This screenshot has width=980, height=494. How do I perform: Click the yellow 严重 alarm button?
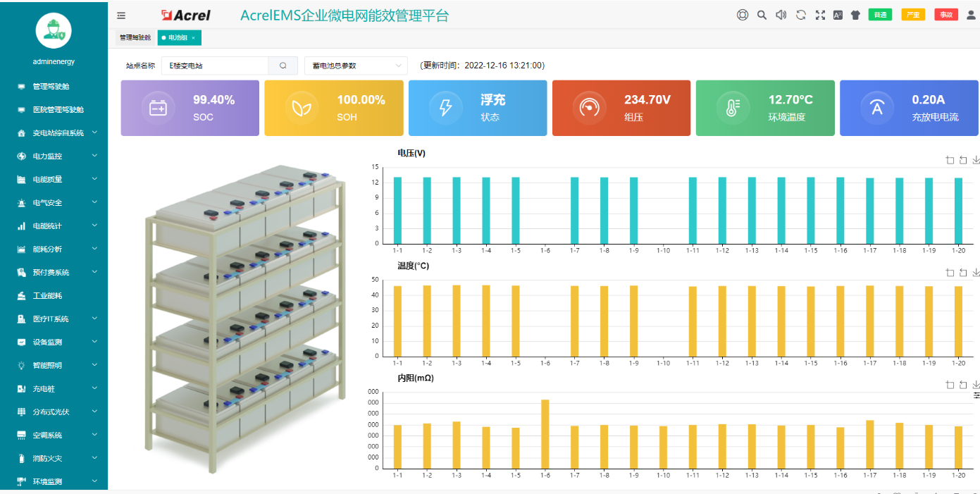coord(913,15)
